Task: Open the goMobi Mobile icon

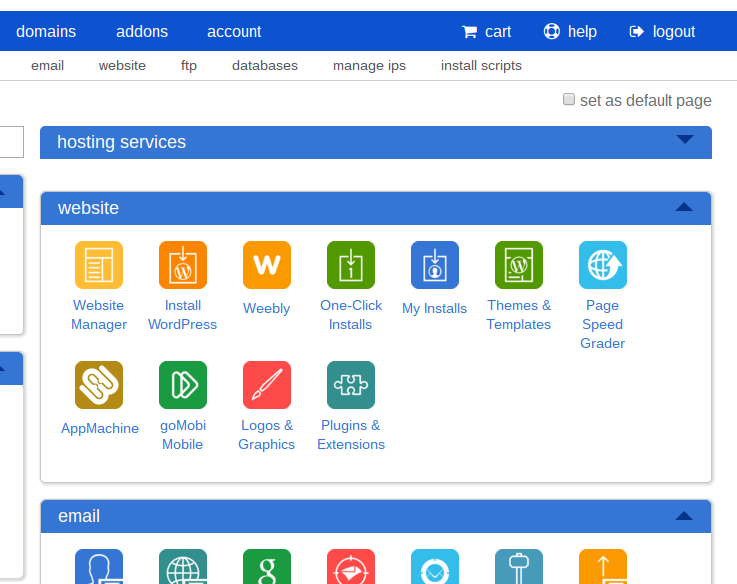Action: 183,385
